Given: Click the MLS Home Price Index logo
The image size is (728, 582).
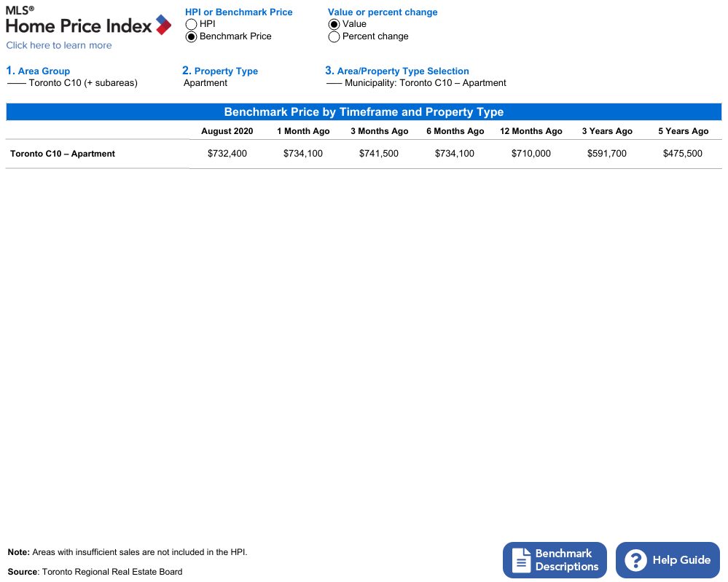Looking at the screenshot, I should (87, 22).
